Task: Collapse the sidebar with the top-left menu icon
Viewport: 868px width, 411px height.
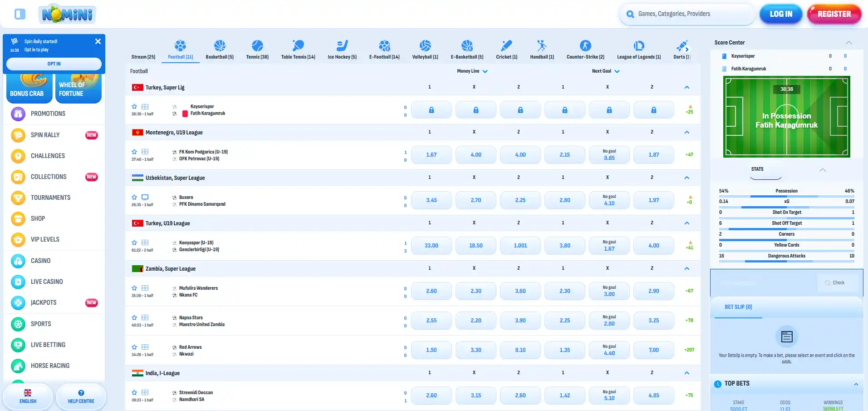Action: [20, 14]
